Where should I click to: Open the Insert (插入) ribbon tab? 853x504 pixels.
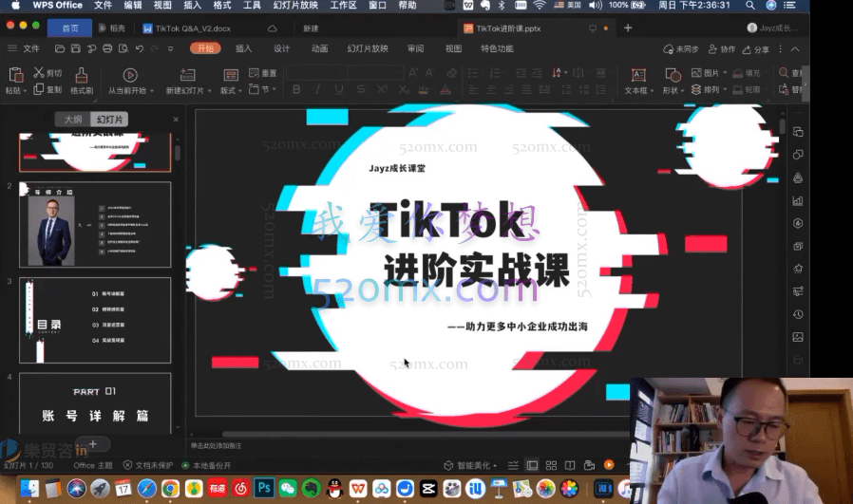[x=243, y=48]
